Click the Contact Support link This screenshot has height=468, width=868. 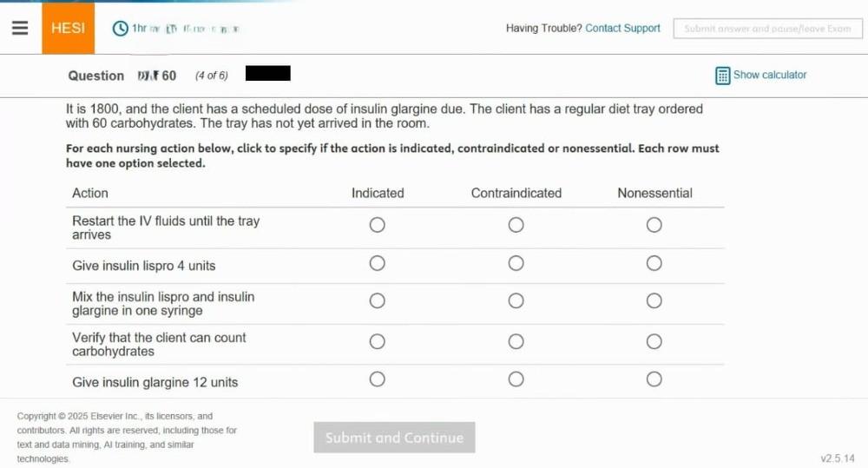click(x=622, y=28)
